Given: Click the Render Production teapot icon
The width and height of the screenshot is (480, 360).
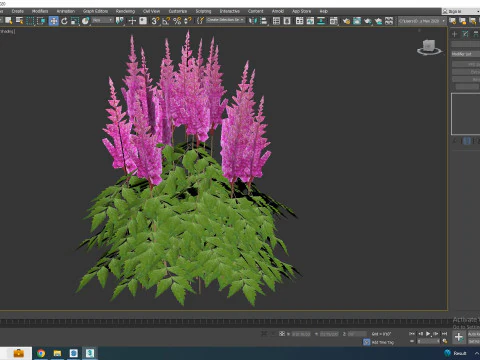Looking at the screenshot, I should [x=368, y=21].
